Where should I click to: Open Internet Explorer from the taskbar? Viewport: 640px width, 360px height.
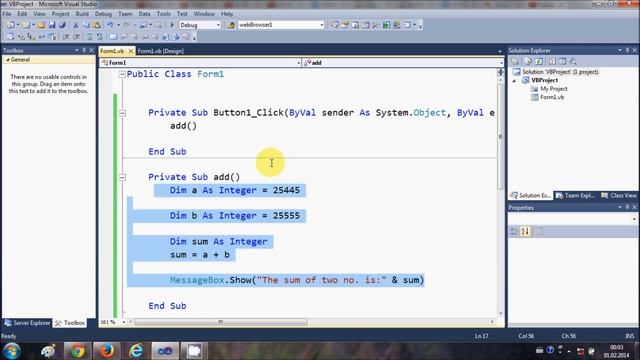pos(136,351)
